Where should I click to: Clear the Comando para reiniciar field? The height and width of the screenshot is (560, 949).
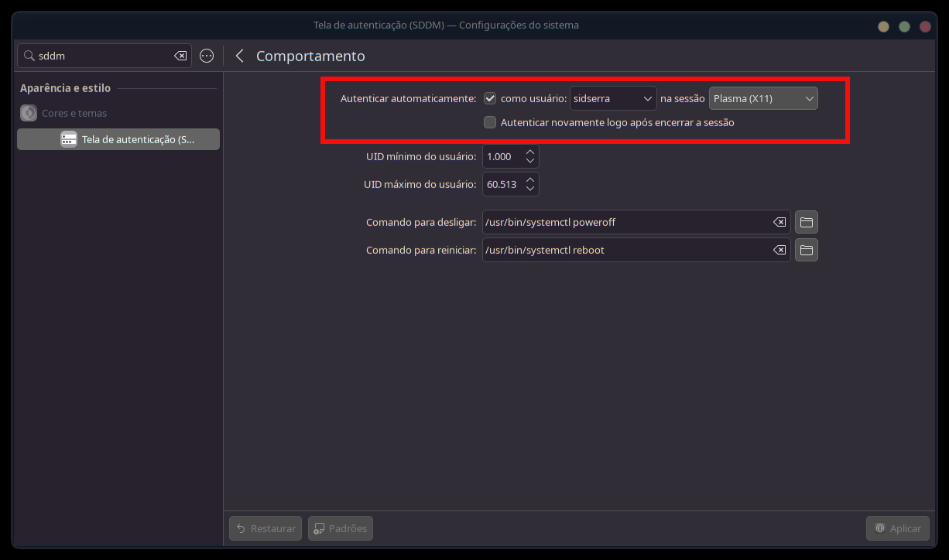[779, 250]
